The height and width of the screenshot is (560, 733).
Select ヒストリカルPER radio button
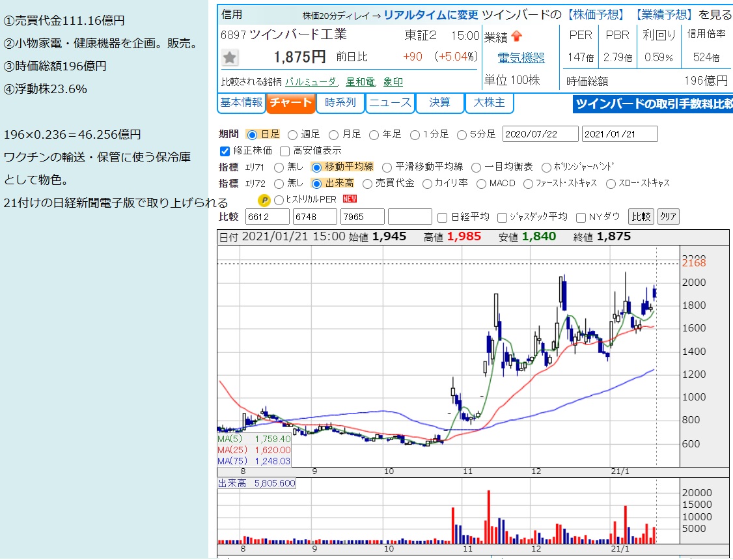click(x=279, y=200)
